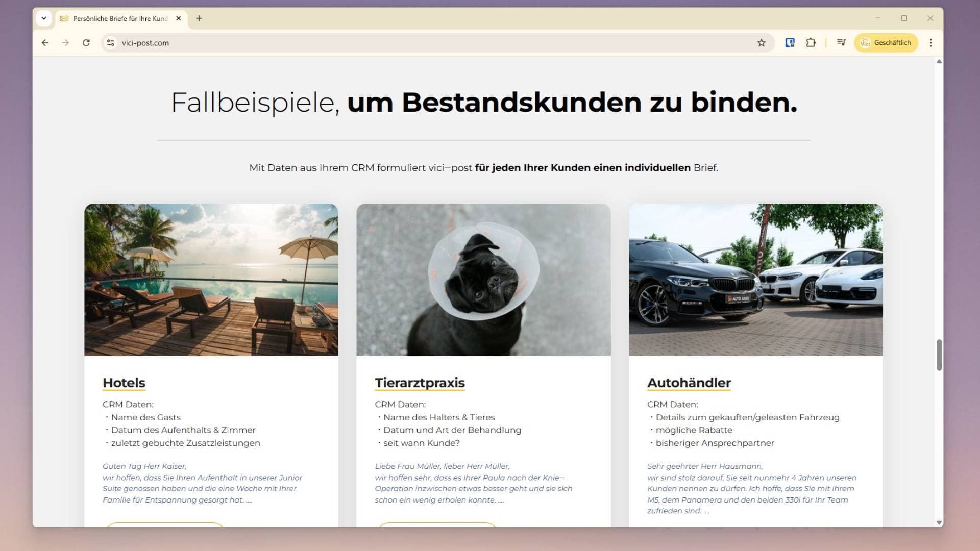Click the Fallbeispiele main heading
This screenshot has height=551, width=980.
(x=484, y=103)
